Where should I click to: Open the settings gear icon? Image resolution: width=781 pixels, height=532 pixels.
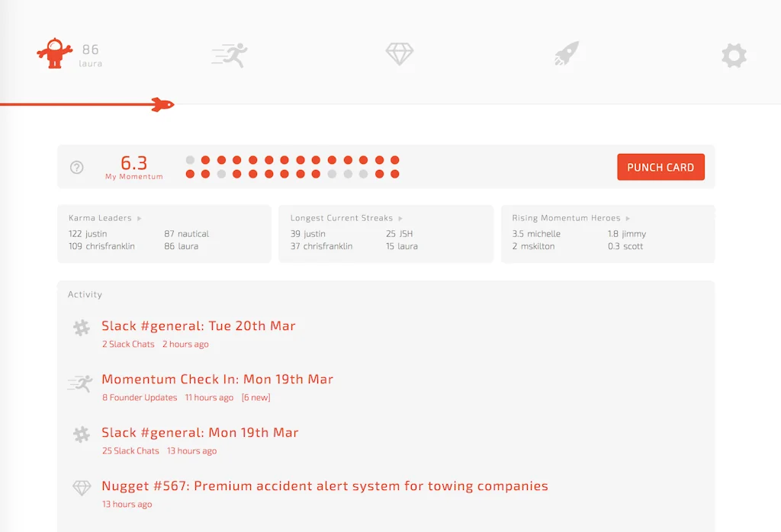point(734,55)
